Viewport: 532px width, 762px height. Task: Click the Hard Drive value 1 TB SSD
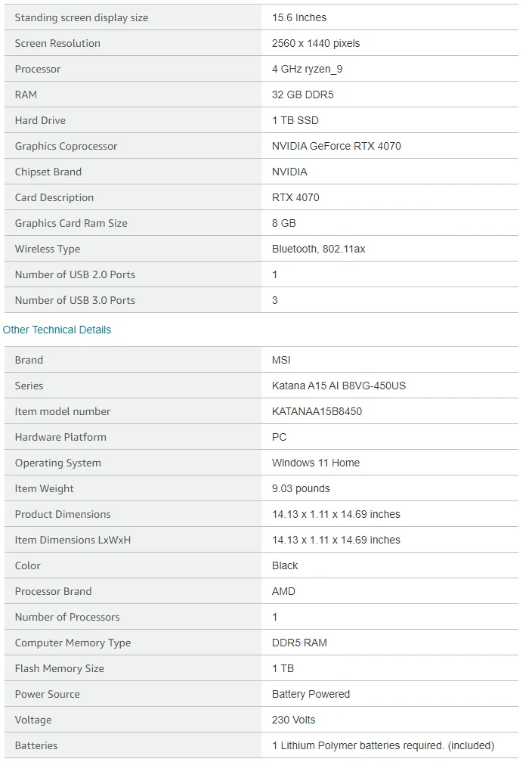295,120
